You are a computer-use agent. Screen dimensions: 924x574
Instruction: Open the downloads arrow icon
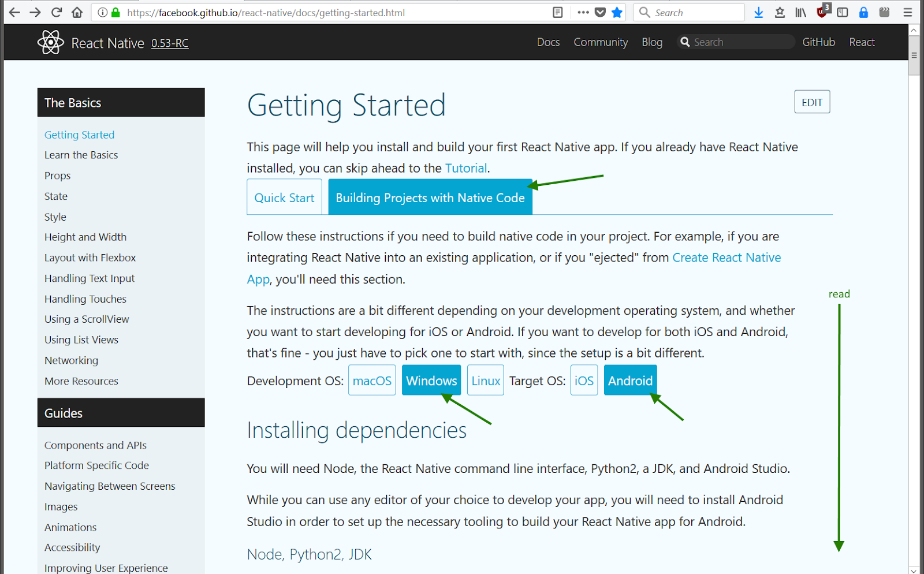[759, 12]
